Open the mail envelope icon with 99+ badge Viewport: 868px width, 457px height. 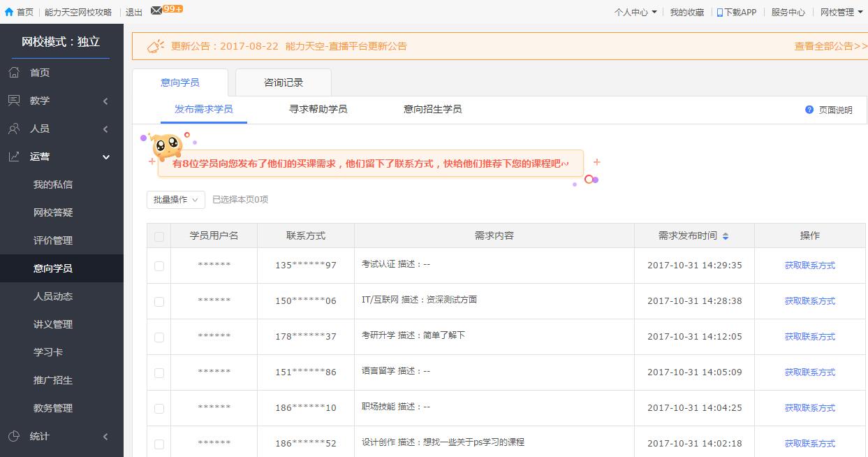(156, 10)
